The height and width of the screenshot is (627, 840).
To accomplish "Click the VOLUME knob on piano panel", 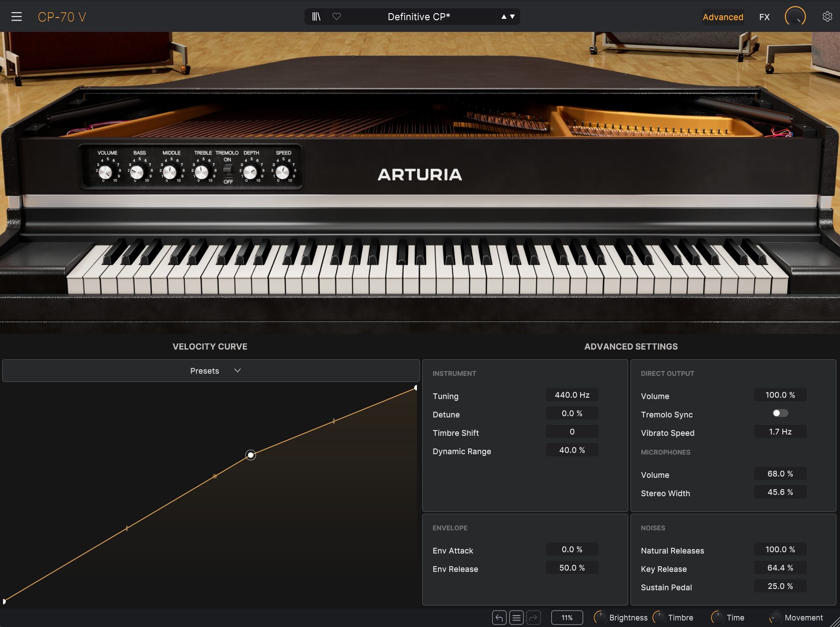I will (105, 172).
